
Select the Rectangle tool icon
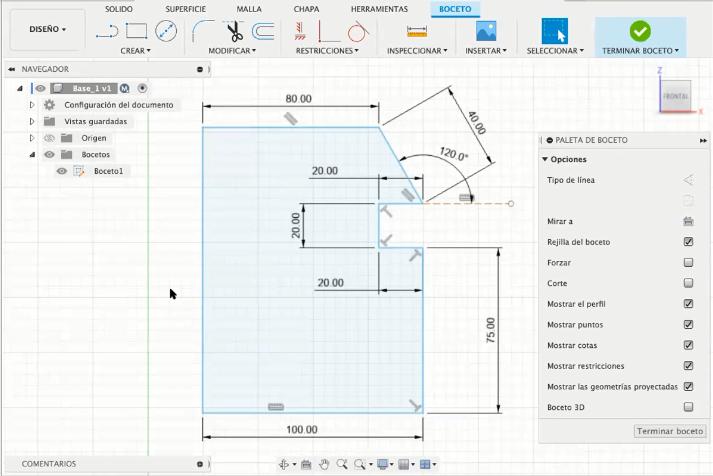[136, 31]
